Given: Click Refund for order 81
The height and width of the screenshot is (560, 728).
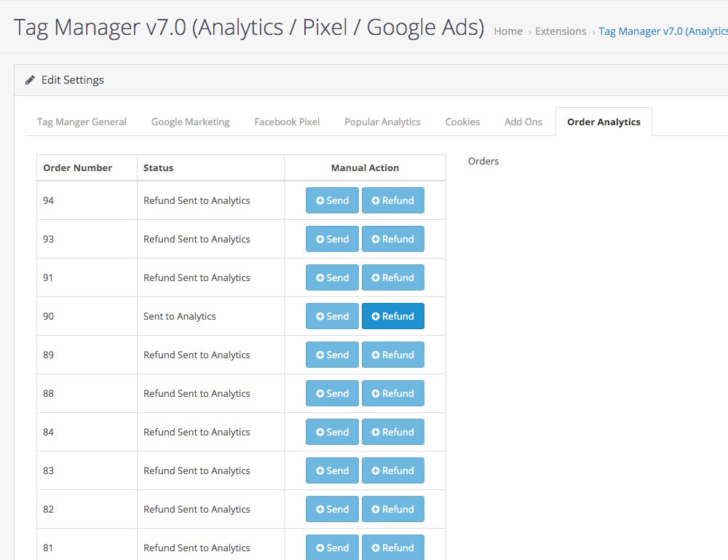Looking at the screenshot, I should pyautogui.click(x=393, y=547).
